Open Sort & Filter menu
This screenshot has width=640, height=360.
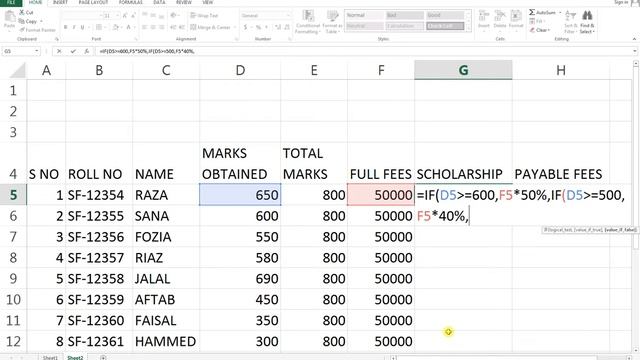570,22
